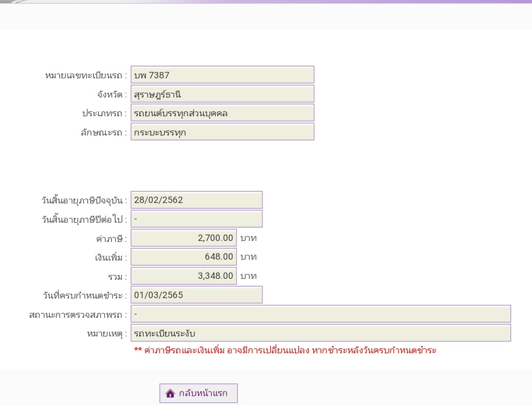Click the เงินเพิ่ม amount field 648.00

tap(184, 257)
